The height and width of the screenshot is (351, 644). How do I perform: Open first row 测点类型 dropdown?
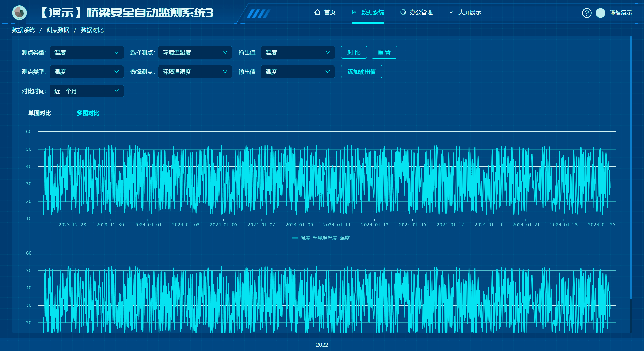(x=86, y=52)
